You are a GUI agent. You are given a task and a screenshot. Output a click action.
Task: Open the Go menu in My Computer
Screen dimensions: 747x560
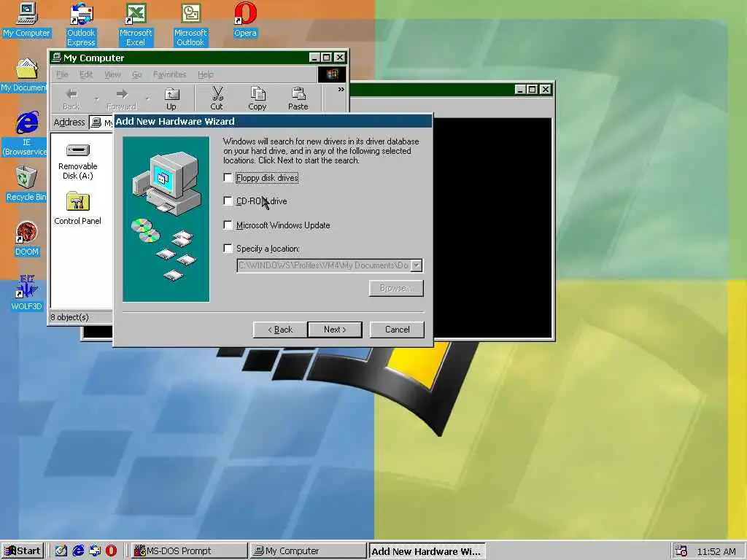coord(136,74)
